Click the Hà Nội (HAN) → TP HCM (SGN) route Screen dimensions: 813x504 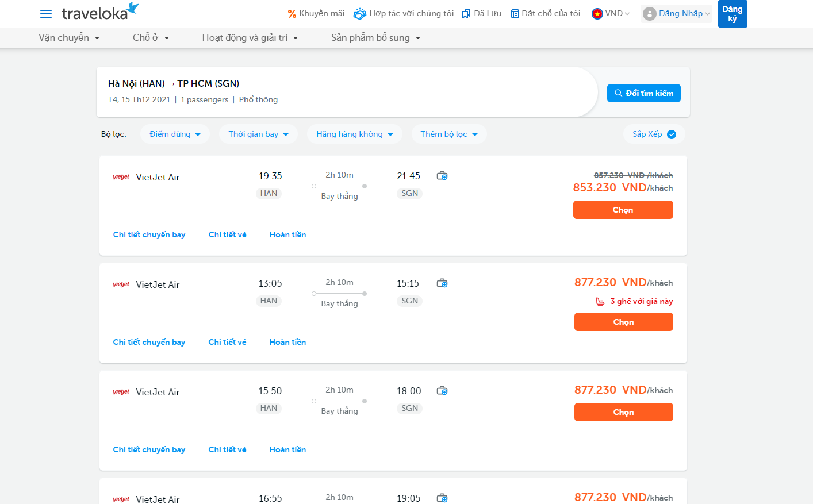click(x=174, y=84)
